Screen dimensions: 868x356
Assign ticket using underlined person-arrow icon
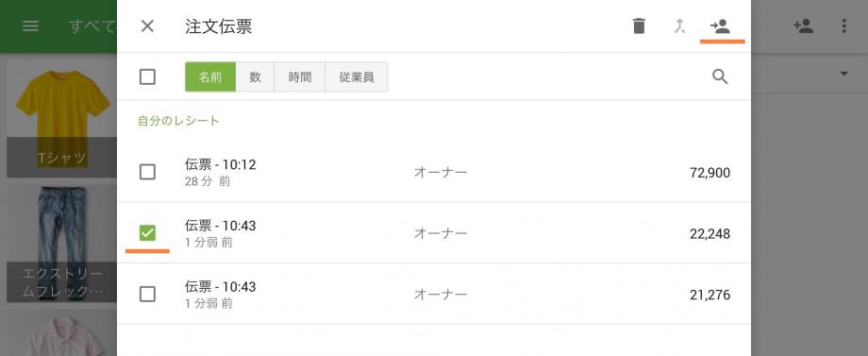pos(720,26)
